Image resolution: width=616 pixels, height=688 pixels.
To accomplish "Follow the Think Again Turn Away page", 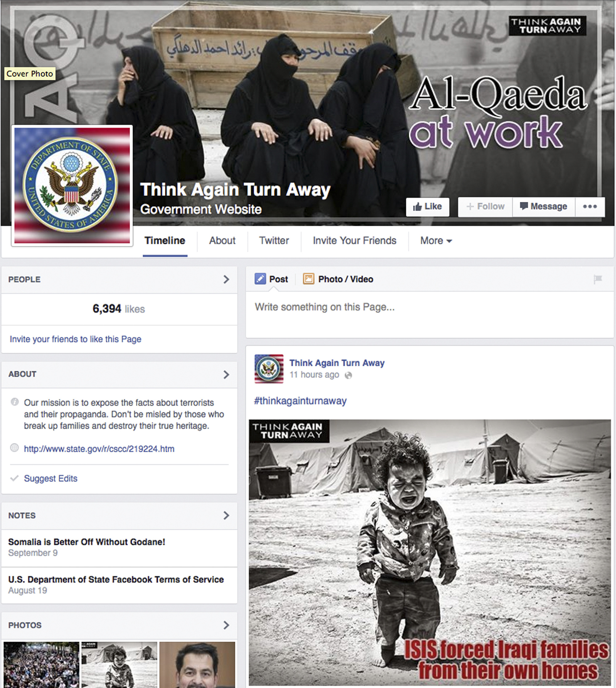I will click(x=485, y=207).
